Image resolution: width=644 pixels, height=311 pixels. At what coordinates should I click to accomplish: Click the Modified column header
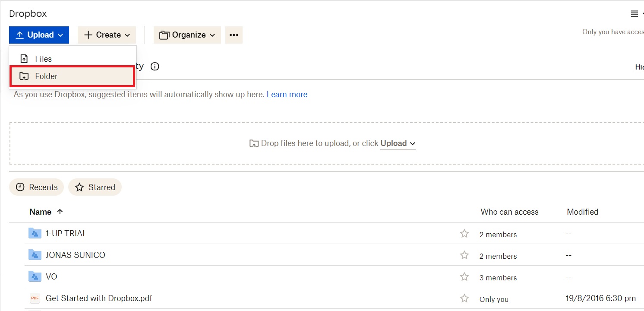(x=582, y=212)
